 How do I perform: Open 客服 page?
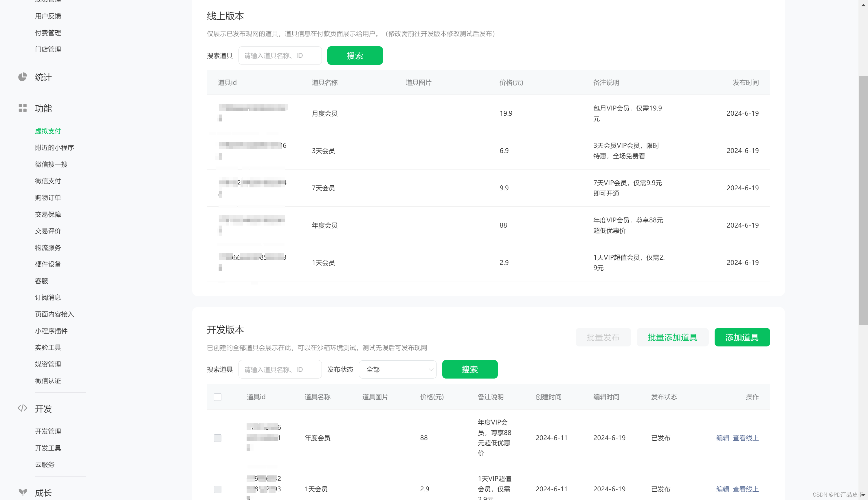[42, 281]
